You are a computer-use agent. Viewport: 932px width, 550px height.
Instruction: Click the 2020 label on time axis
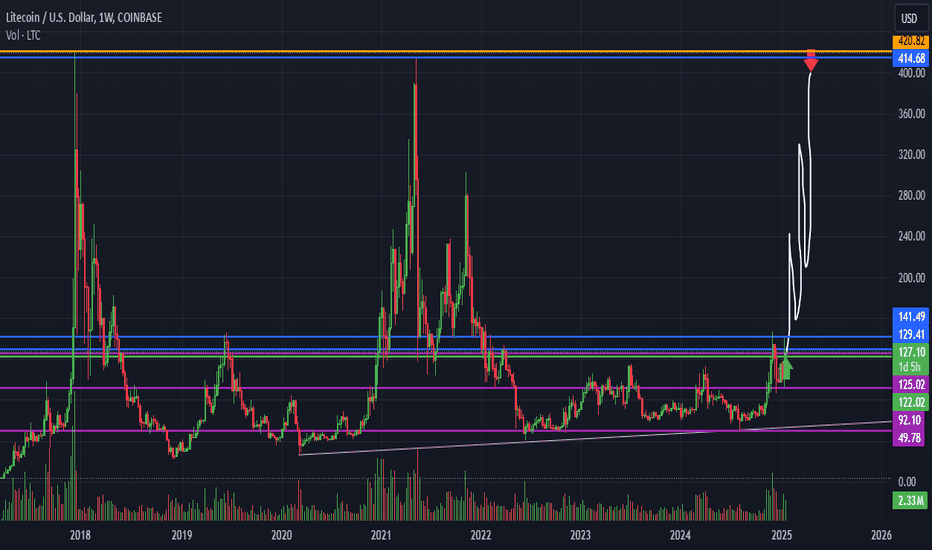coord(282,535)
